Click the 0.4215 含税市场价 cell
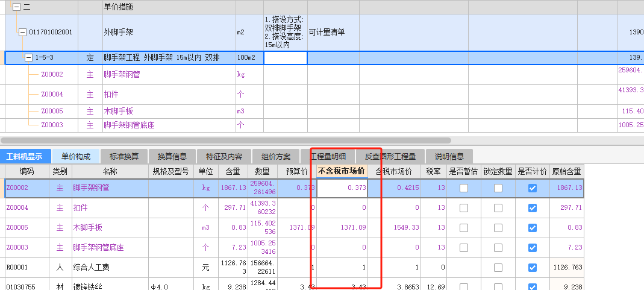644x290 pixels. tap(394, 188)
